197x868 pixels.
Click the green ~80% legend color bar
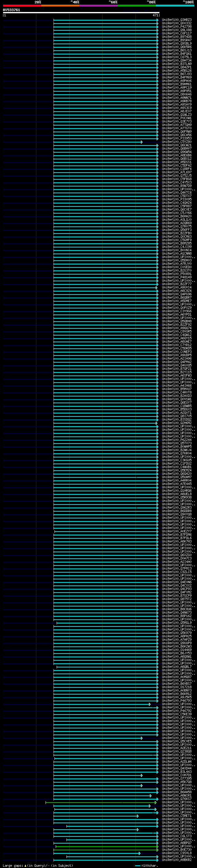[x=137, y=6]
